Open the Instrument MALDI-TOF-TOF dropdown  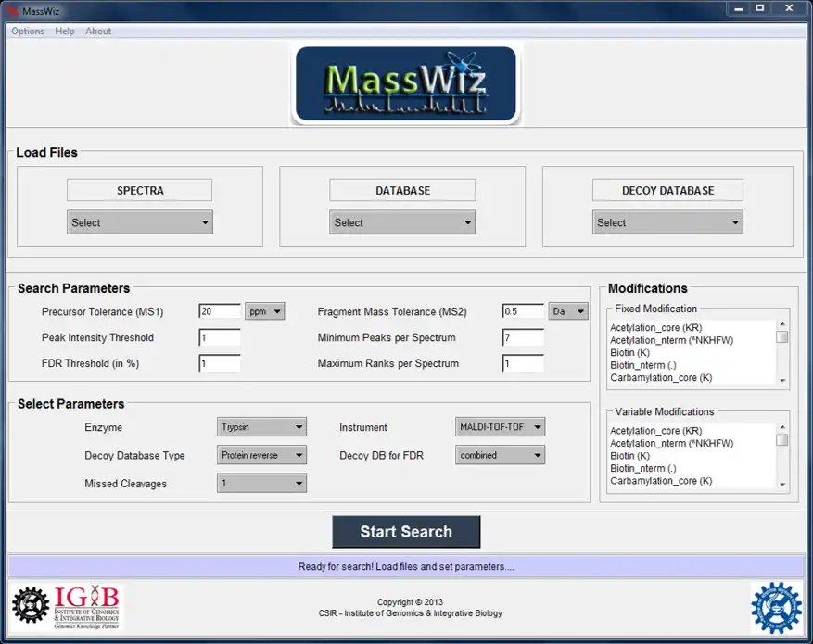click(x=500, y=427)
